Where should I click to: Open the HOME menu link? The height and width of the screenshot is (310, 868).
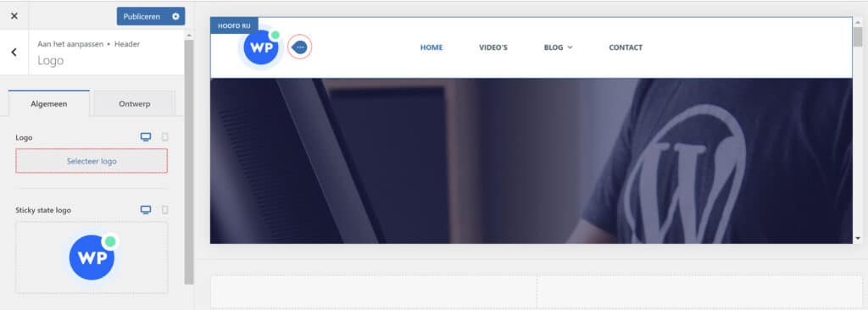pos(431,47)
